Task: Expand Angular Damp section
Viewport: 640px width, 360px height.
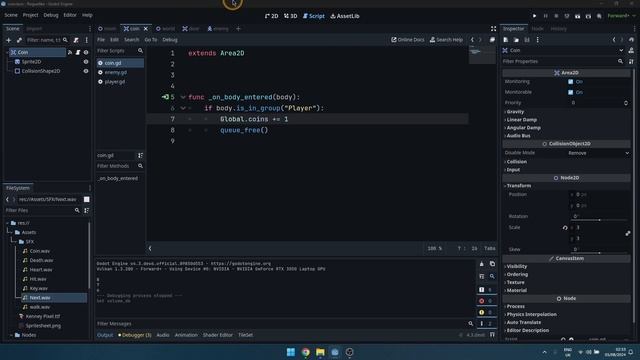Action: [x=523, y=128]
